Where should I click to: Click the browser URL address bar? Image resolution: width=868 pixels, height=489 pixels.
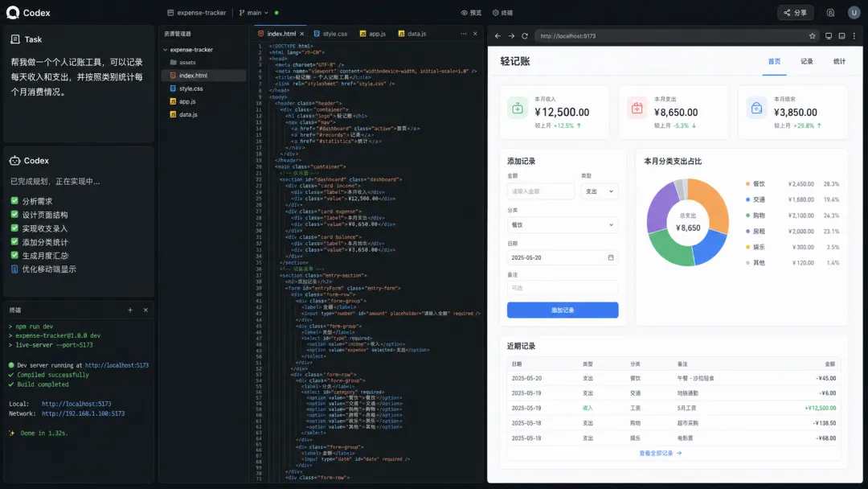pos(677,36)
